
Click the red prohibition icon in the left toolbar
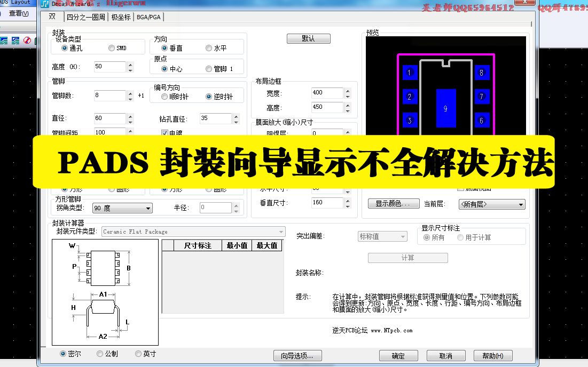(x=27, y=40)
